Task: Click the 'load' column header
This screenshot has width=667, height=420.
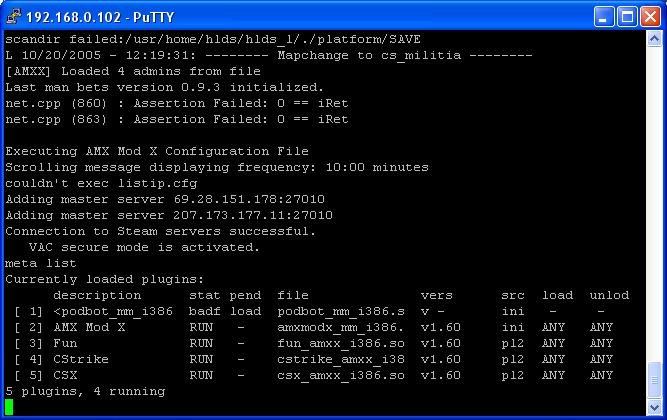Action: click(557, 295)
